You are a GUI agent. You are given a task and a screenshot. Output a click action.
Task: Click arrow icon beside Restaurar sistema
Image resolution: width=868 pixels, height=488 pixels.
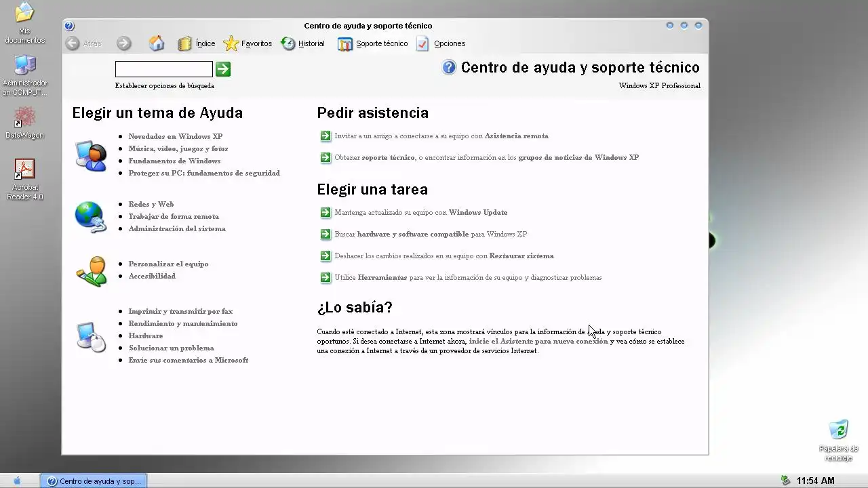[325, 256]
